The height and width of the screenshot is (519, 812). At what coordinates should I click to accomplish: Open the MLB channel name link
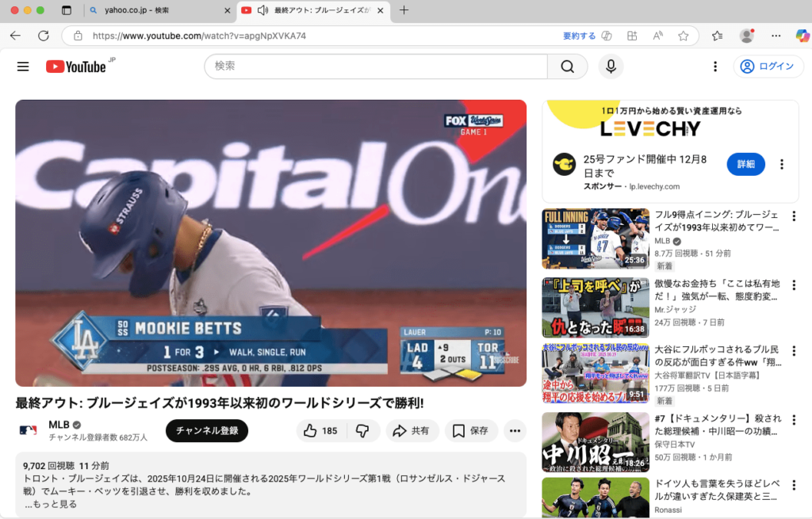click(59, 424)
